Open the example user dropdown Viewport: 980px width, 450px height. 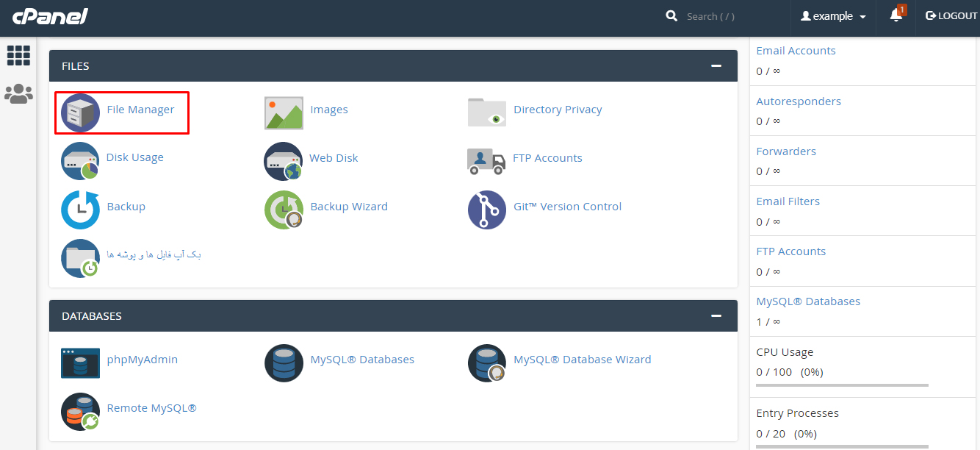point(833,16)
